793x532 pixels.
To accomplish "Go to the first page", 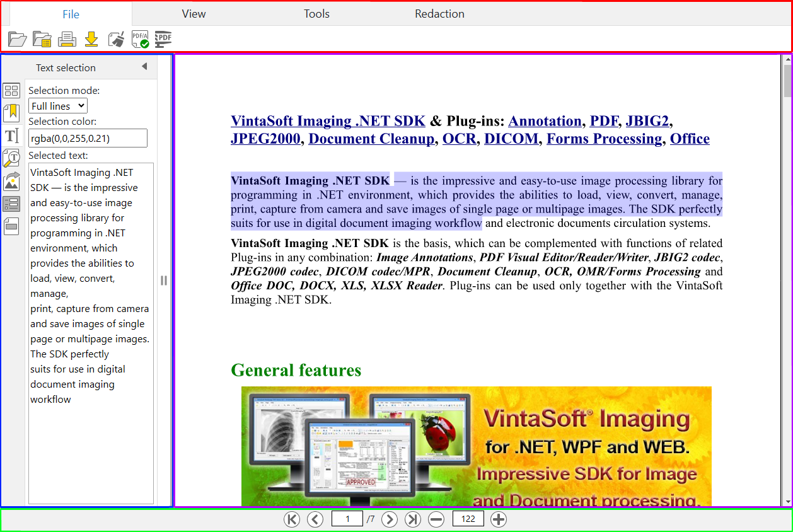I will coord(291,519).
